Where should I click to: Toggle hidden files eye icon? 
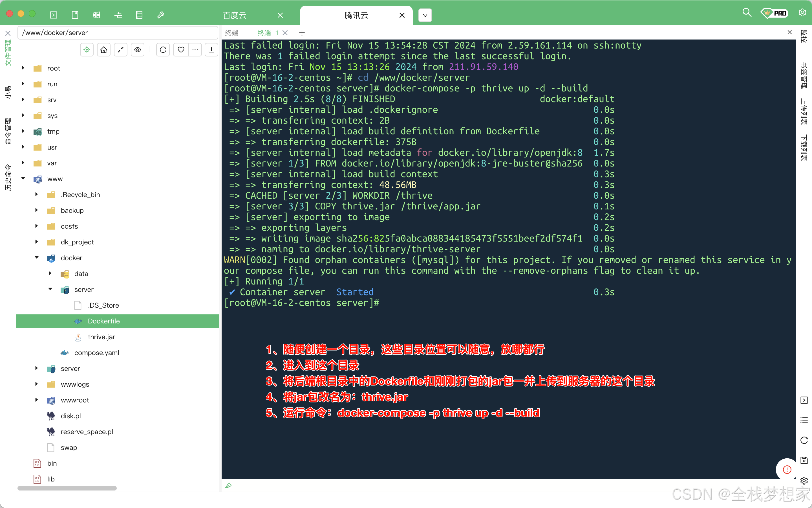(138, 50)
